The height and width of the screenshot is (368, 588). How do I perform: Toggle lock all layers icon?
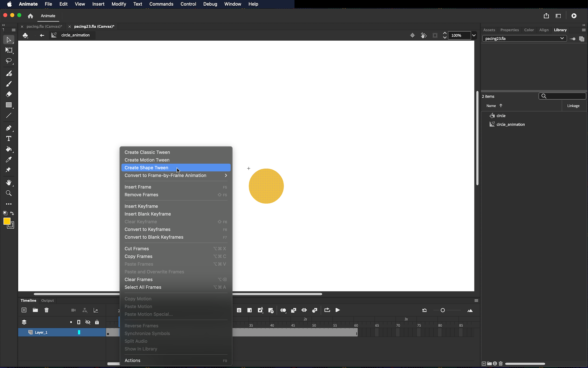point(97,322)
